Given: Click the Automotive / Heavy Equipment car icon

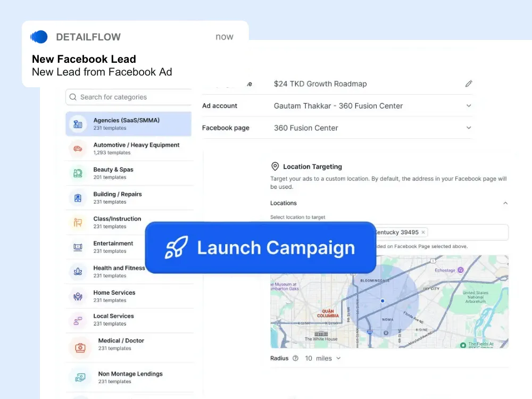Looking at the screenshot, I should click(x=78, y=148).
